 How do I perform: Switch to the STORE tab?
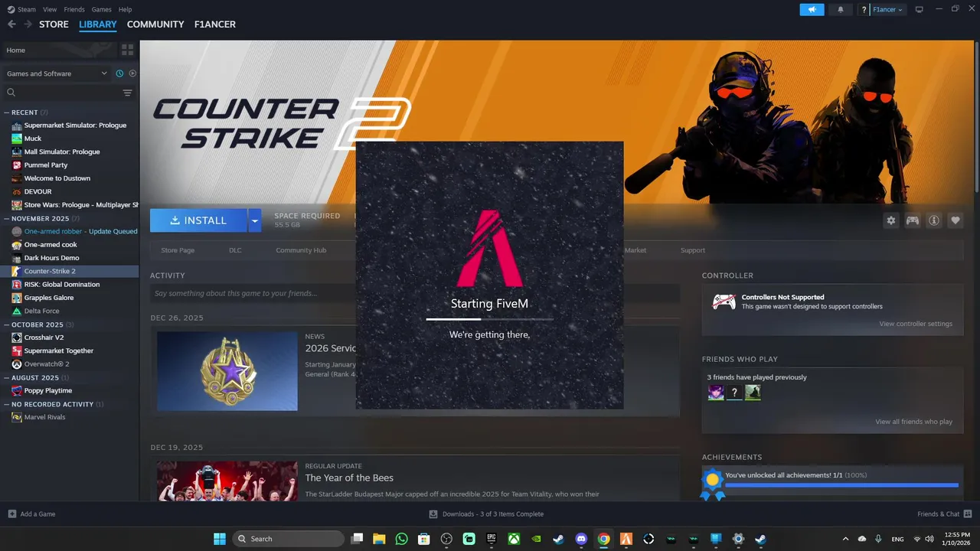(x=54, y=24)
